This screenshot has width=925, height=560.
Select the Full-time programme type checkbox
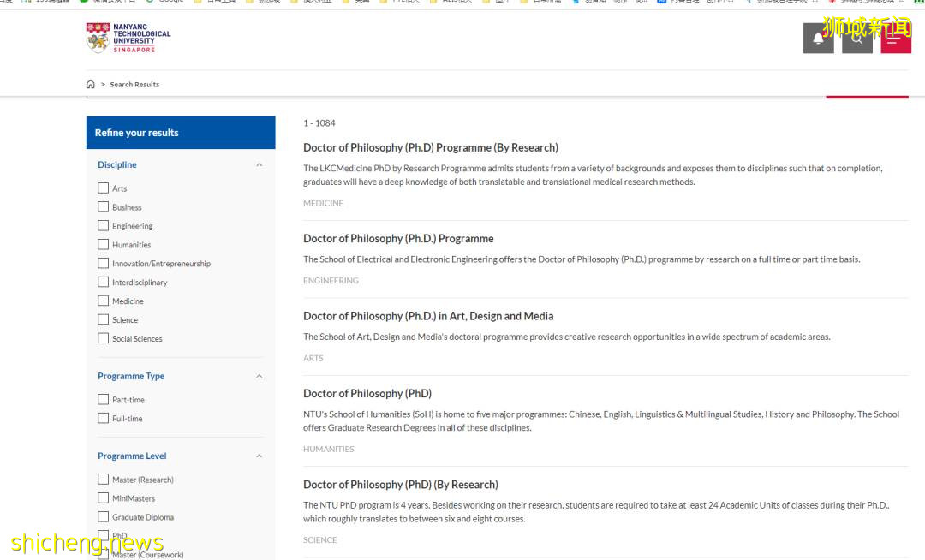104,419
